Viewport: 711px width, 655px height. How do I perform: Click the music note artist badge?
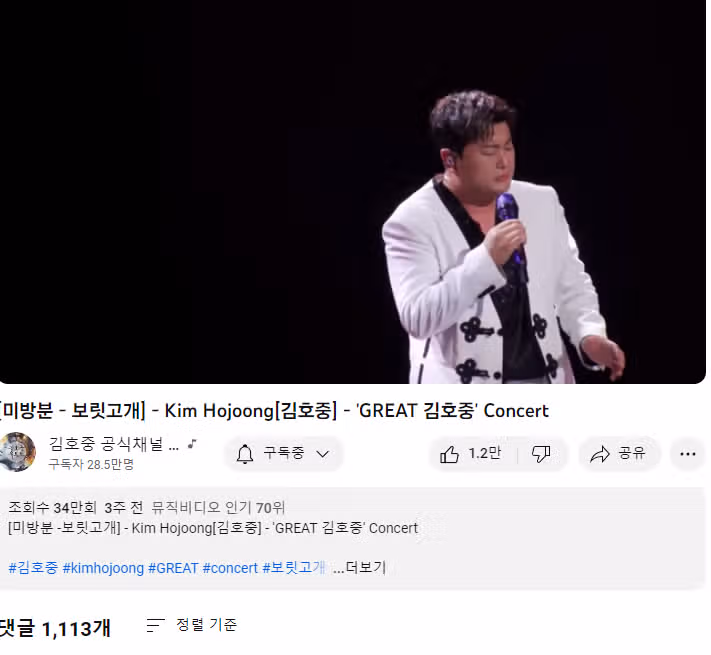tap(192, 444)
